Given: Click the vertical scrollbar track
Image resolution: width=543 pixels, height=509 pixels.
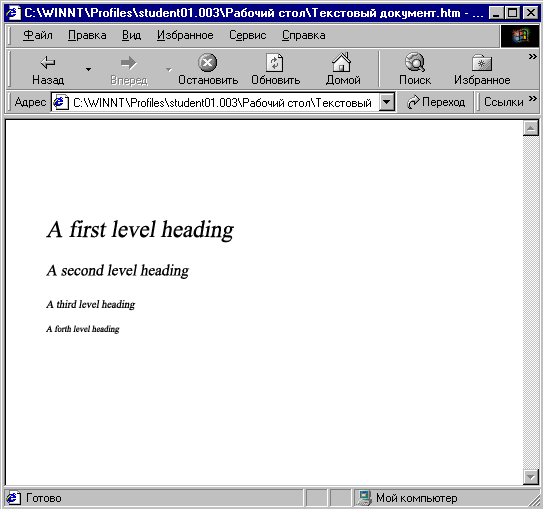Looking at the screenshot, I should (x=530, y=303).
